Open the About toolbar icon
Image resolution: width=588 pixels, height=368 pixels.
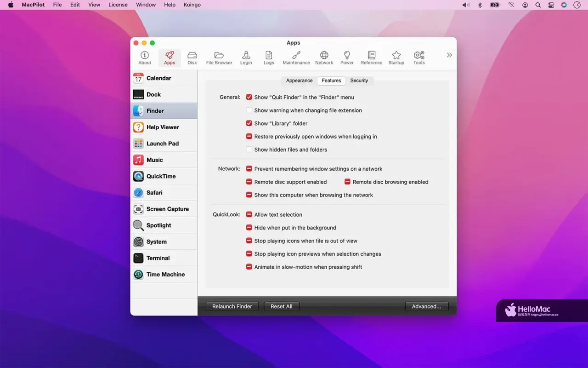pos(145,58)
